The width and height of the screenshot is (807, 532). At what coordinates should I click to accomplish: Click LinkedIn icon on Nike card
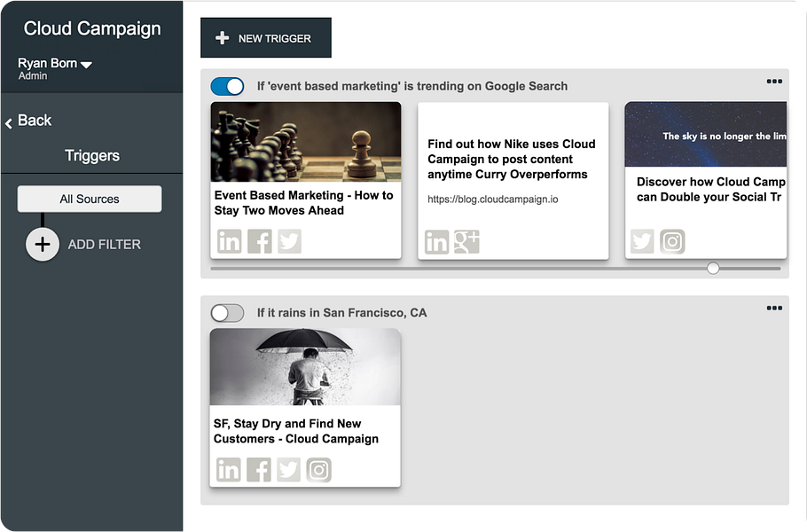click(436, 241)
